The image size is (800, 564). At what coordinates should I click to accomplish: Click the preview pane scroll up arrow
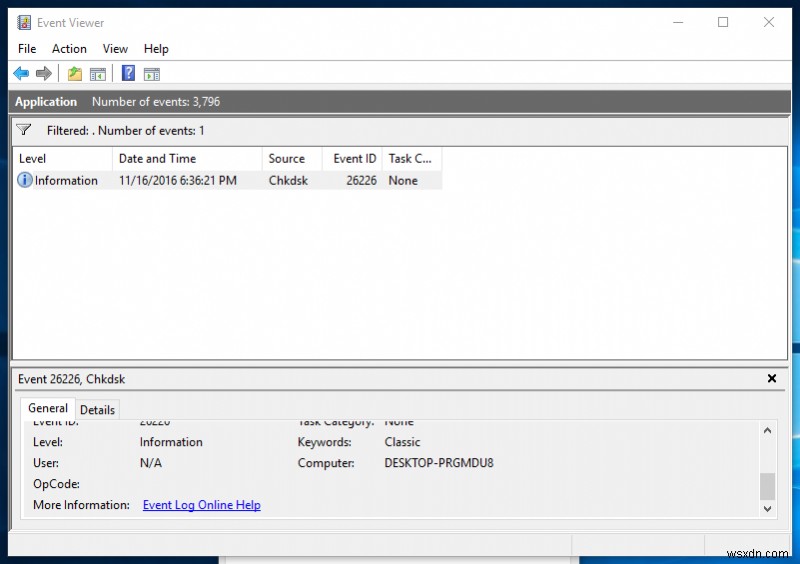pos(767,430)
